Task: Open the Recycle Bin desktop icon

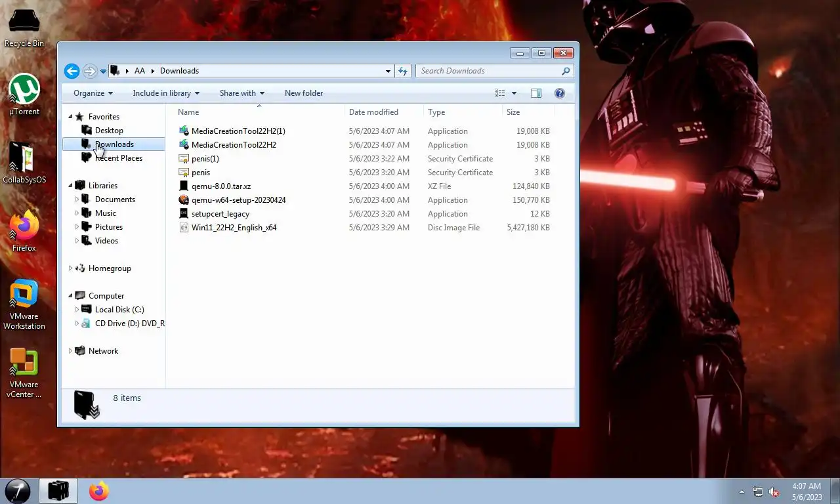Action: coord(24,28)
